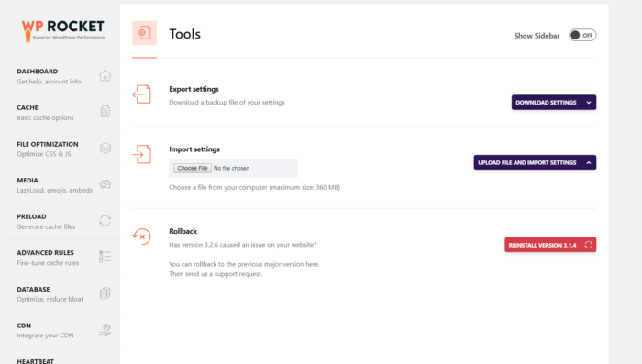The height and width of the screenshot is (364, 642).
Task: Click the Tools page header icon
Action: pos(145,33)
